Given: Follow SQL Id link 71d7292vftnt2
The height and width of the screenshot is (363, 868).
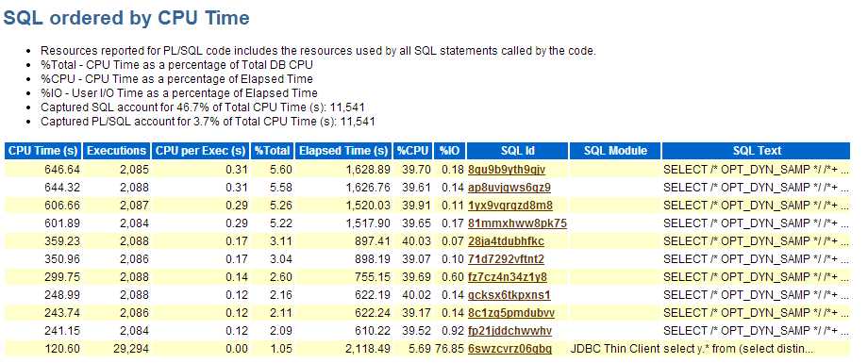Looking at the screenshot, I should 506,259.
